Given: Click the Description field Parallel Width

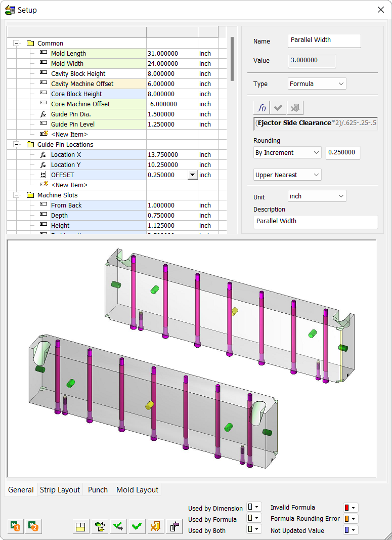Looking at the screenshot, I should [x=316, y=222].
